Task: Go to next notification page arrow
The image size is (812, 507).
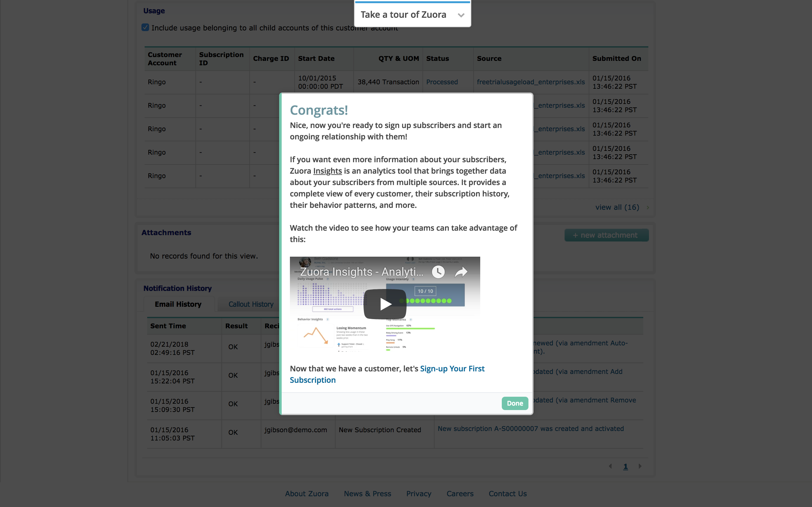Action: coord(640,466)
